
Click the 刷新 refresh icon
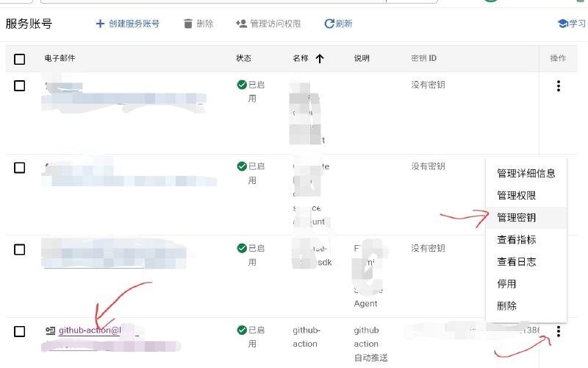coord(329,24)
